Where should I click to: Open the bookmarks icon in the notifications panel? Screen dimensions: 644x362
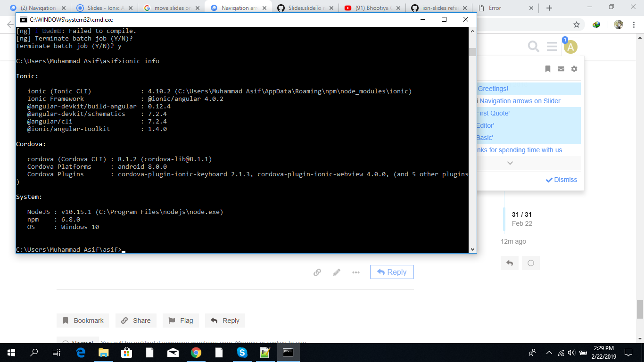547,69
